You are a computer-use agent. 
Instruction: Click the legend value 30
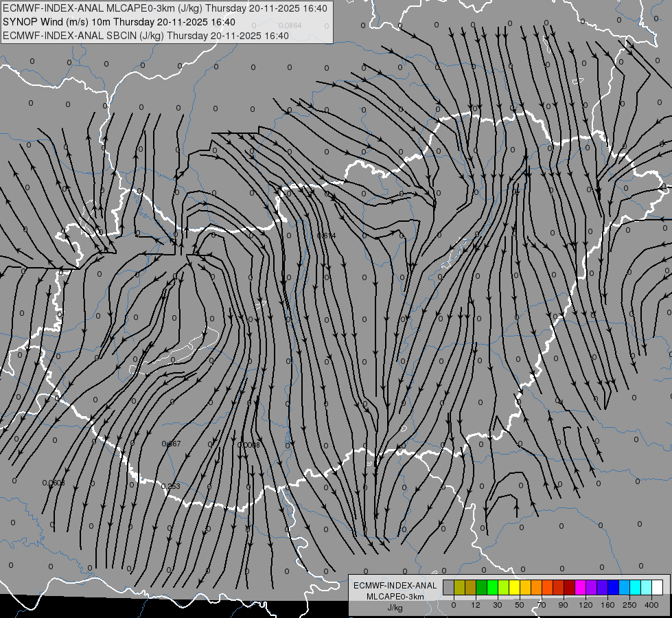tap(498, 605)
